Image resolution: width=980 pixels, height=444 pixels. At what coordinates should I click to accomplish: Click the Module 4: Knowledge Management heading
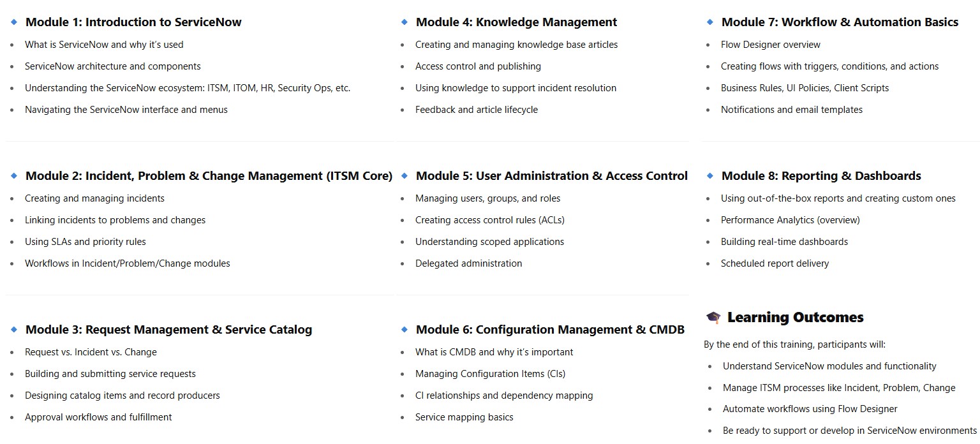pos(516,22)
